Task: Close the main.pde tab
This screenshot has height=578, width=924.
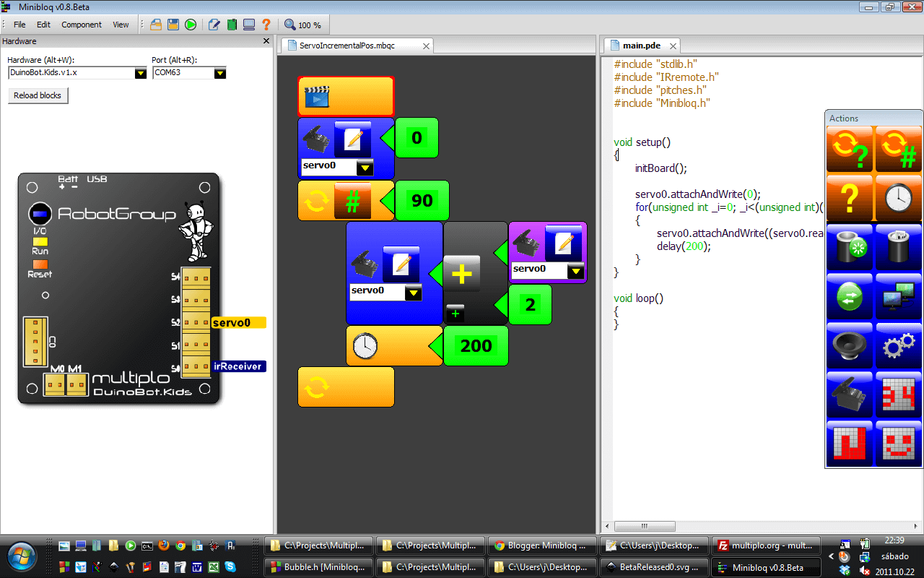Action: tap(673, 46)
